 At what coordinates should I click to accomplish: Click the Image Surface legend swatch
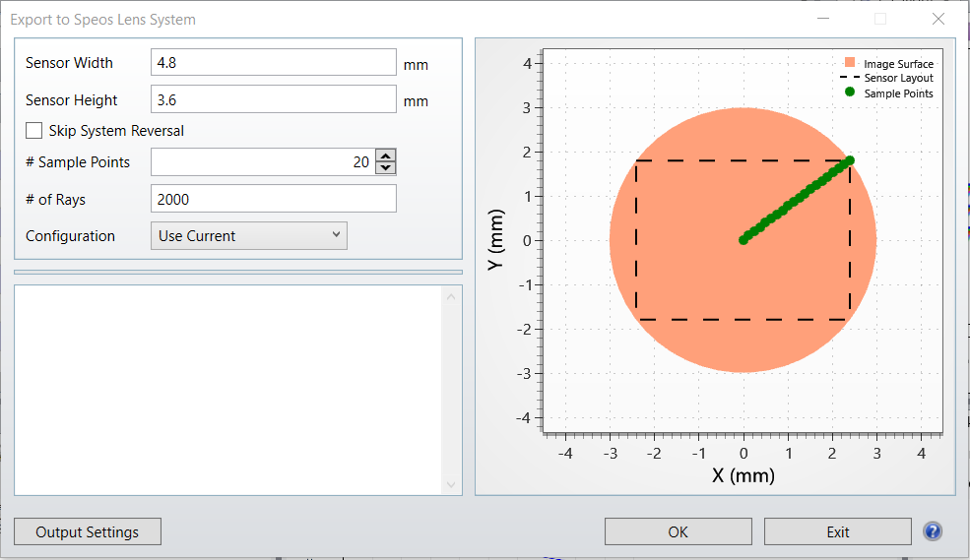850,62
